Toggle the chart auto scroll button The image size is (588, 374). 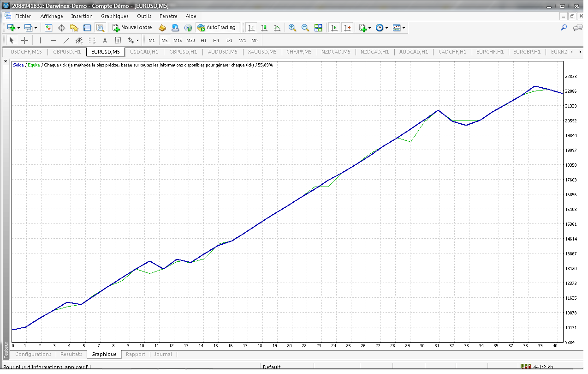point(334,28)
